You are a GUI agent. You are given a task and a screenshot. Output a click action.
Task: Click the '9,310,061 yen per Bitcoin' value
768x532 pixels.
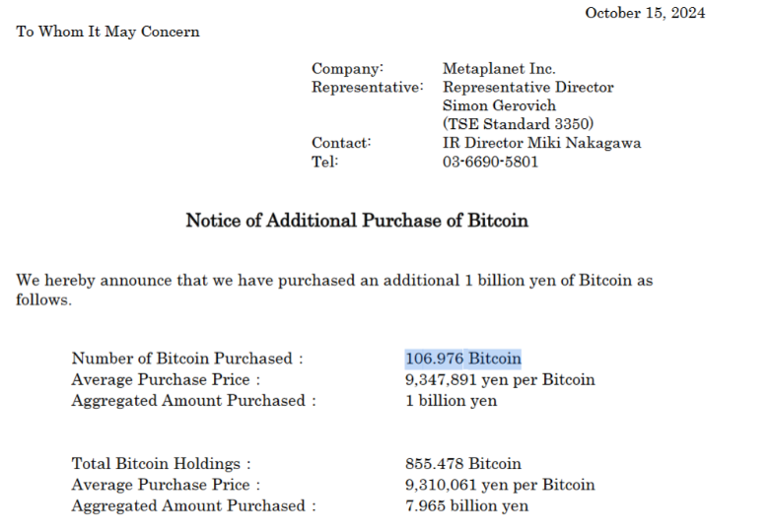[x=500, y=484]
